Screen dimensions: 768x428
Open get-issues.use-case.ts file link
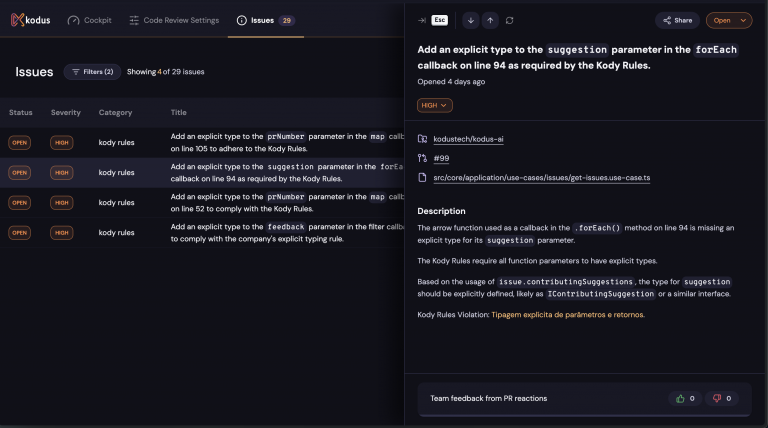tap(542, 178)
